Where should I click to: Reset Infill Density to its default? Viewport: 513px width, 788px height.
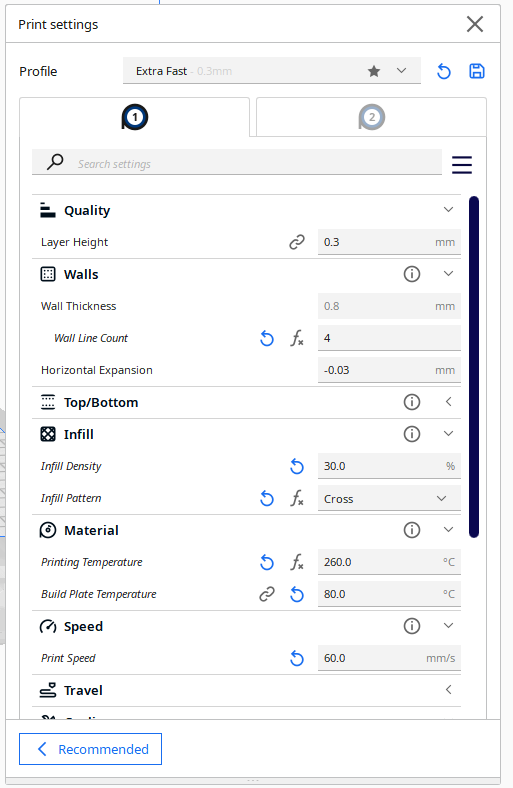coord(297,466)
